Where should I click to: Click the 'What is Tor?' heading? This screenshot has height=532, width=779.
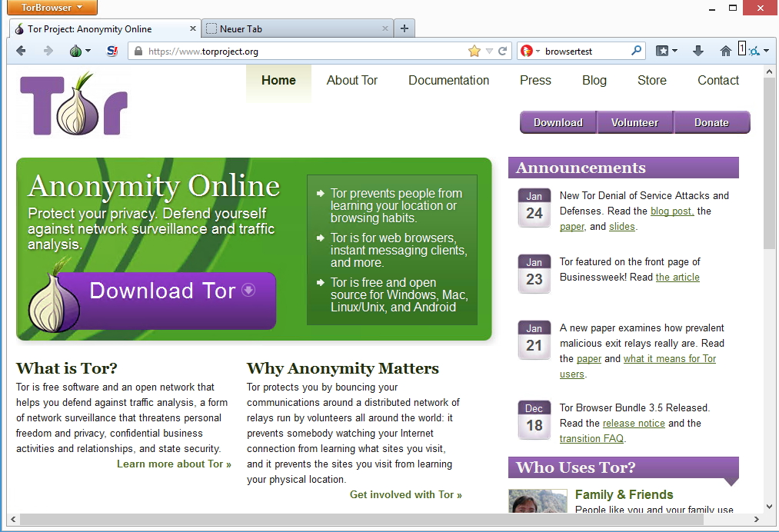(67, 368)
